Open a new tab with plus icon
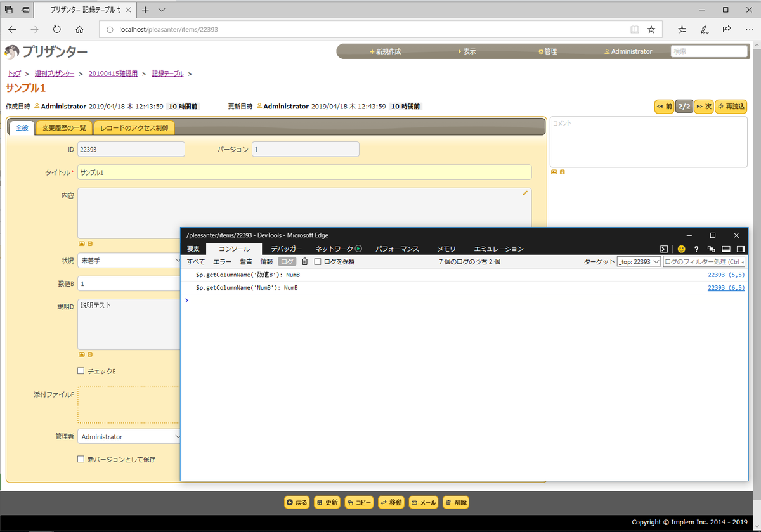Image resolution: width=761 pixels, height=532 pixels. [145, 10]
